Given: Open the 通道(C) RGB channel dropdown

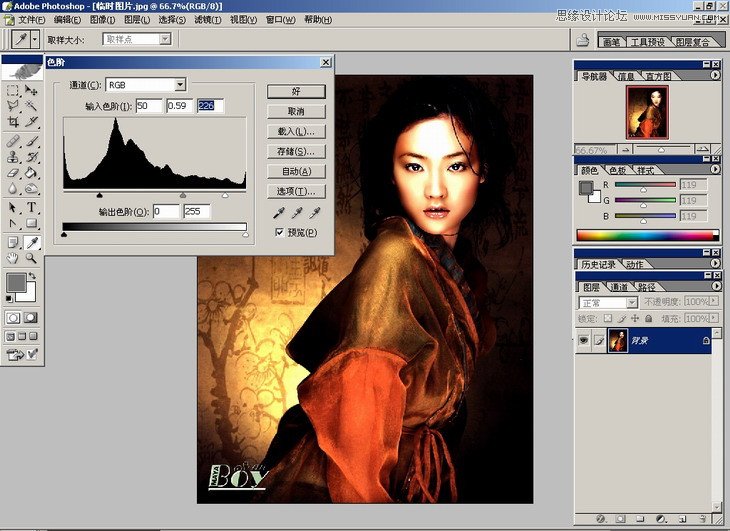Looking at the screenshot, I should (x=180, y=85).
